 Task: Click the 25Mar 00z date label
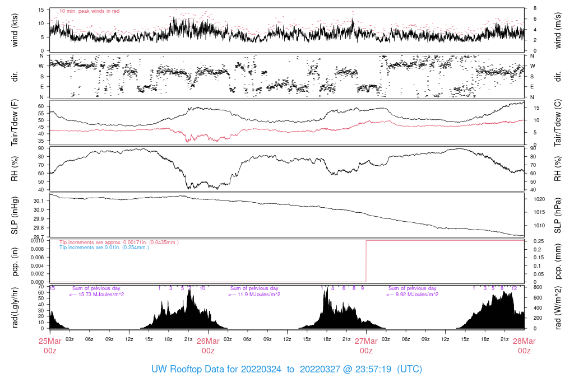click(50, 346)
